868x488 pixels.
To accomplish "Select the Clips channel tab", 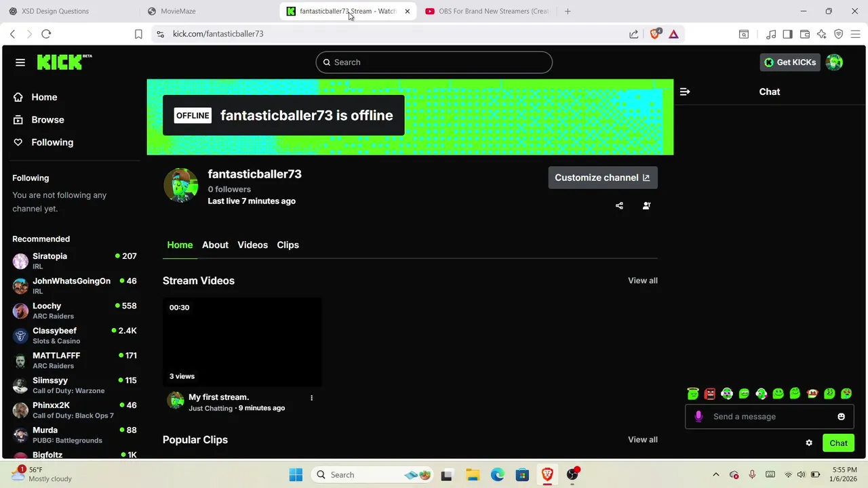I will [x=288, y=245].
